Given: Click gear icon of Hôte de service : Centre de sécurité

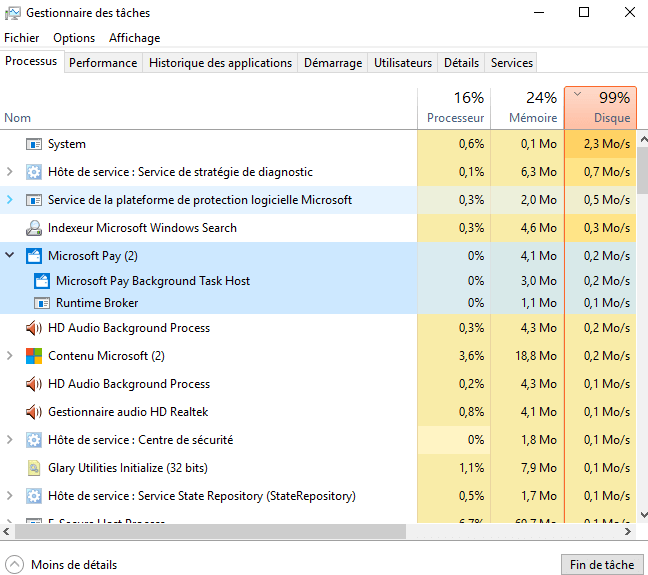Looking at the screenshot, I should click(x=33, y=440).
